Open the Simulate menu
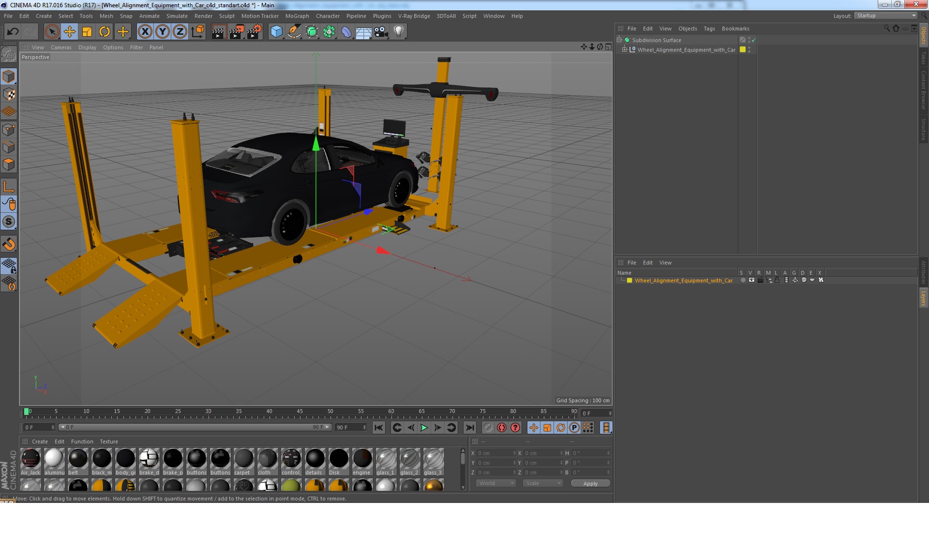The height and width of the screenshot is (560, 929). pyautogui.click(x=177, y=16)
